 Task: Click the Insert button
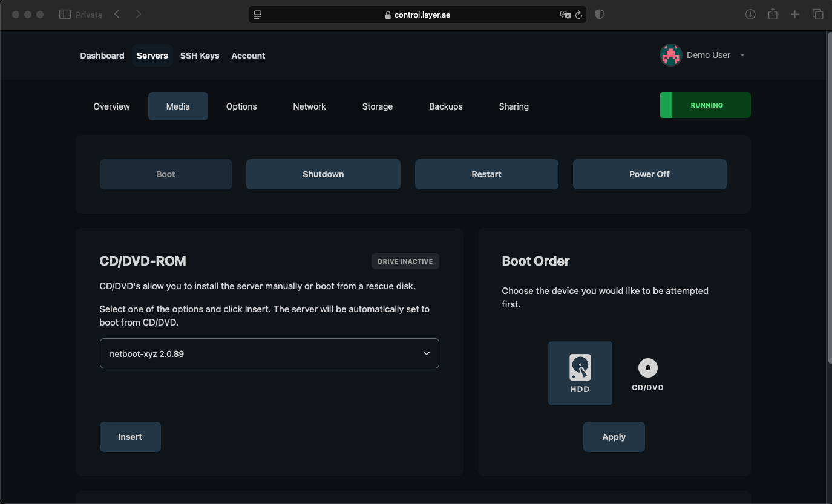coord(130,437)
